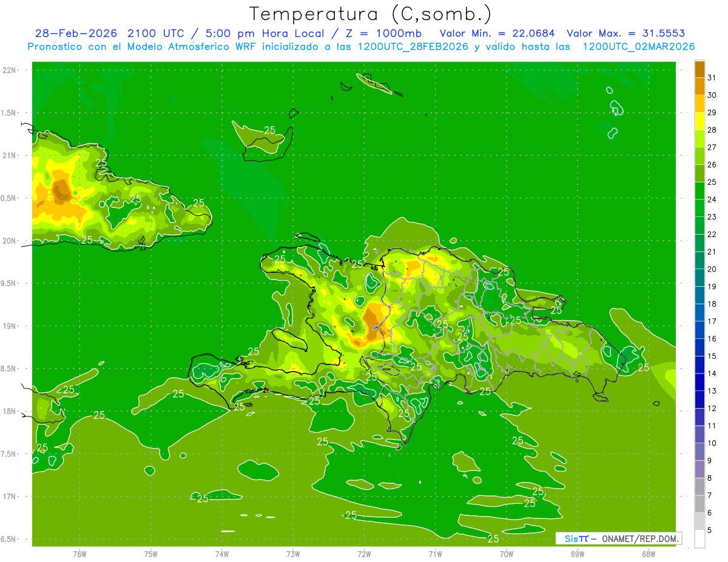Click the 'Sistπ' logo text in the credit box
Image resolution: width=728 pixels, height=562 pixels.
click(x=576, y=538)
